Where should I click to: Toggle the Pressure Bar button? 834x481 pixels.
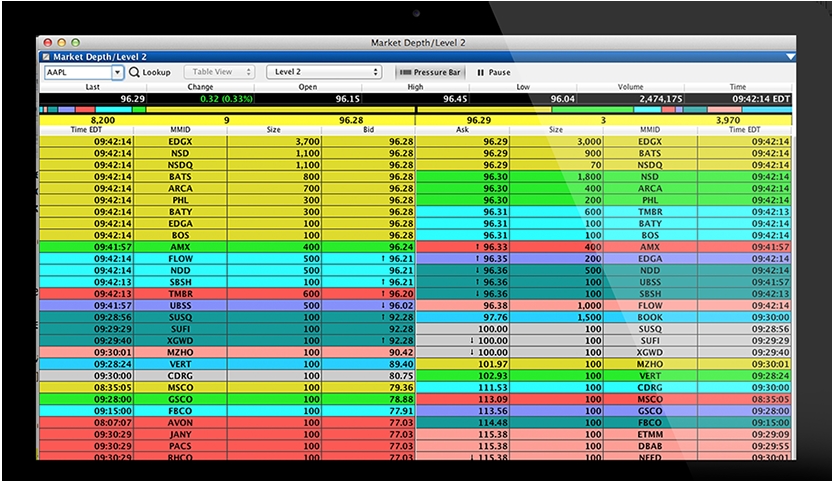pyautogui.click(x=430, y=72)
